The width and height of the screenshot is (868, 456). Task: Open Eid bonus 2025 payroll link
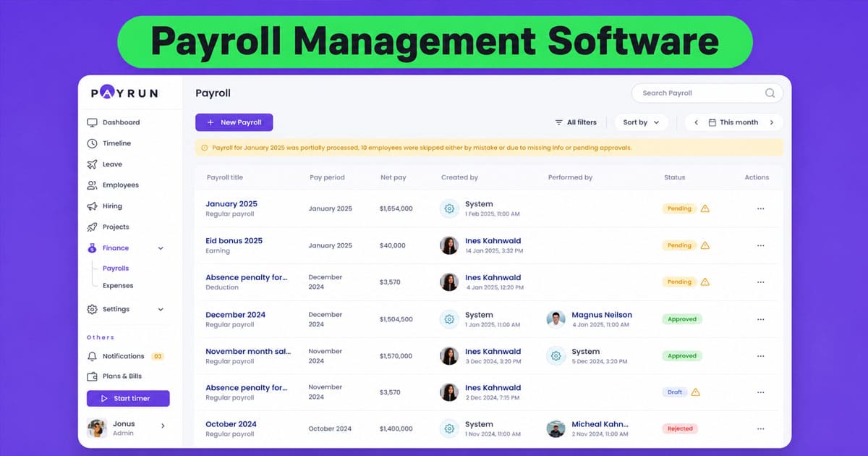pos(234,241)
